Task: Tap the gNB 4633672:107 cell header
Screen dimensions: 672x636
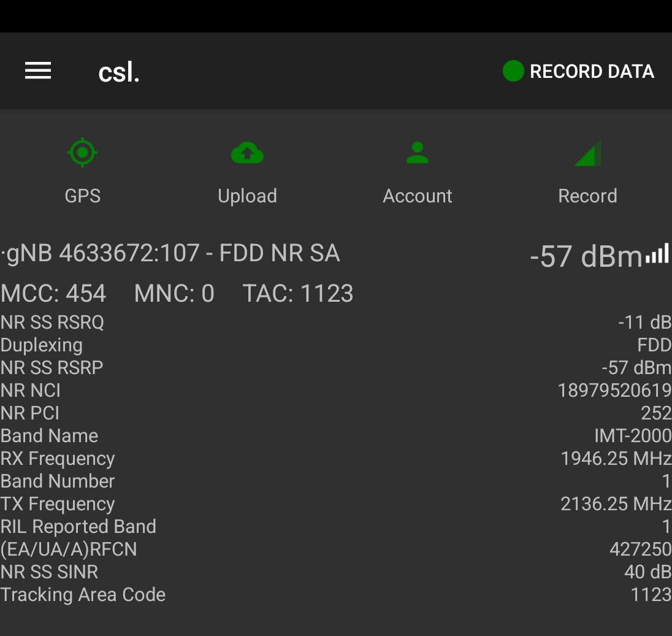Action: click(172, 253)
